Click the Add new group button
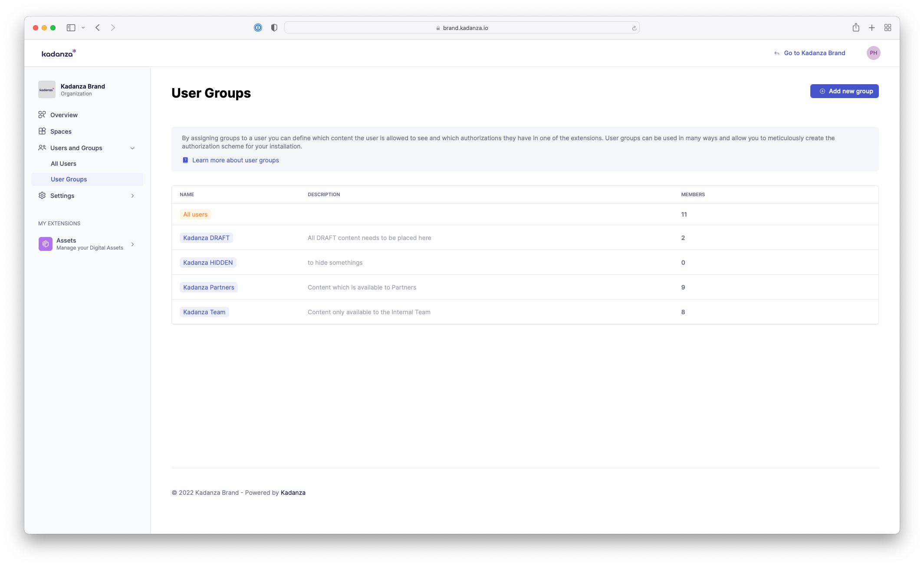 [844, 91]
